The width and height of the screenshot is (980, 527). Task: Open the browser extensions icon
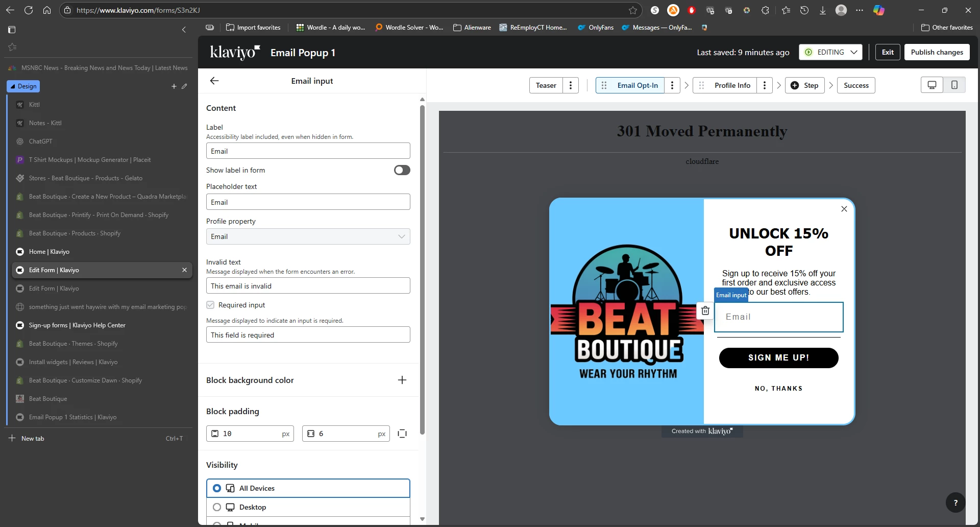[765, 10]
